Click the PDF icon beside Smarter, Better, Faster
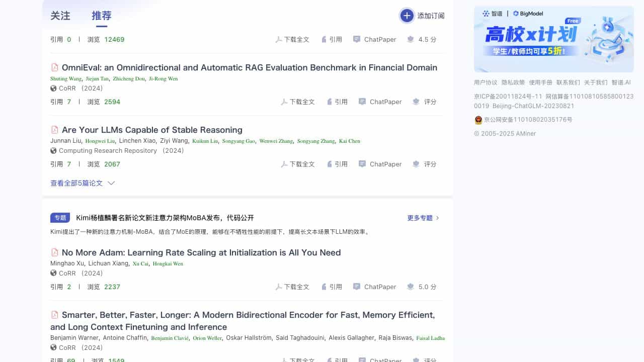 click(x=55, y=315)
